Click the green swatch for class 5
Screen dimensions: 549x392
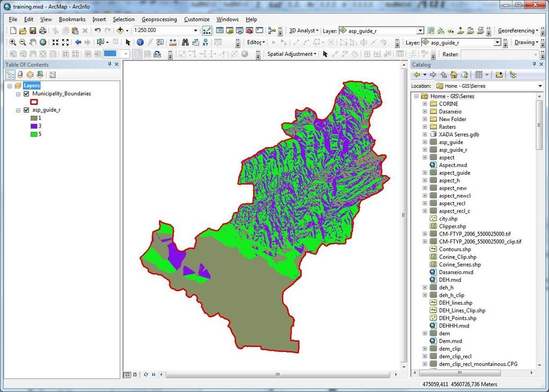(x=34, y=134)
